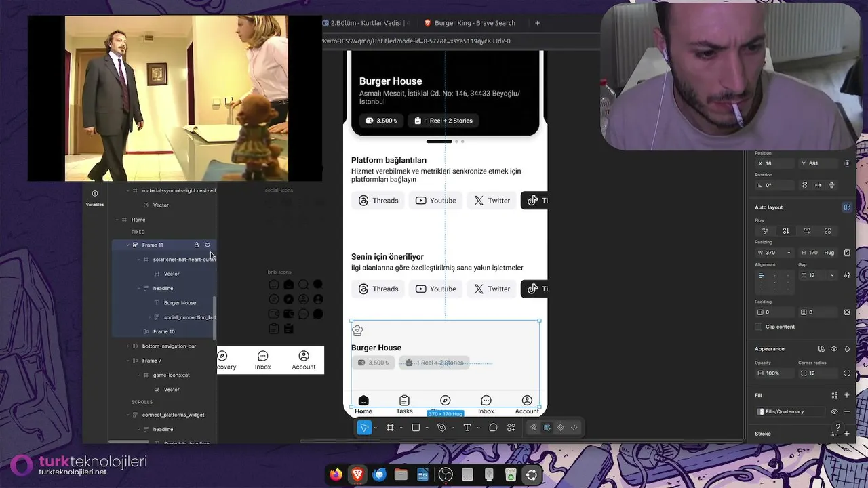868x488 pixels.
Task: Open individual corner radius settings
Action: point(847,373)
